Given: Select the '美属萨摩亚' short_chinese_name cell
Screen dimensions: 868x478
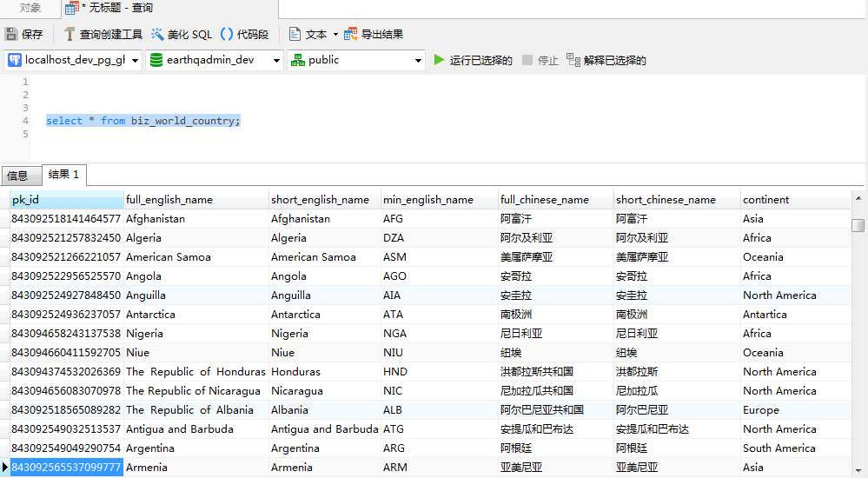Looking at the screenshot, I should point(678,257).
